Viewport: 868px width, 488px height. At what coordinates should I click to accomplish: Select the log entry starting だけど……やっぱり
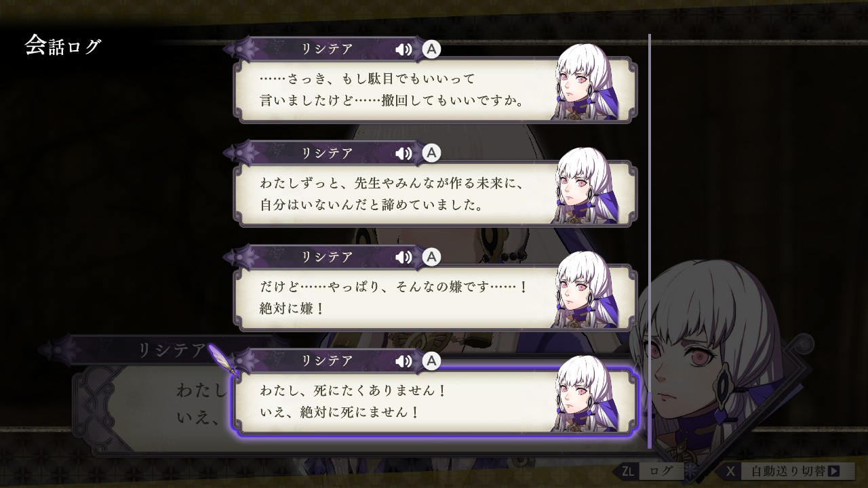(433, 297)
